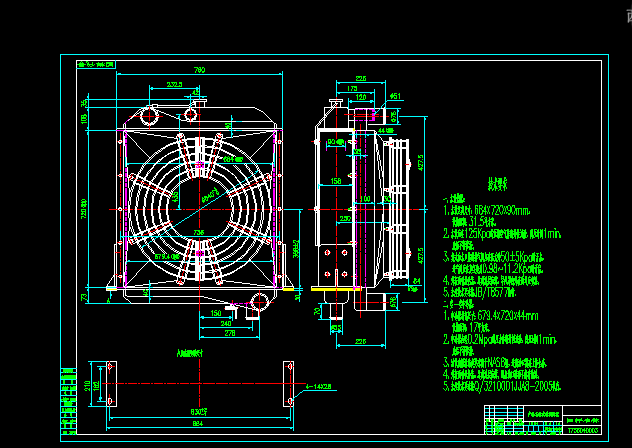The width and height of the screenshot is (632, 448).
Task: Select the 150 dimension under outlet pipe
Action: [x=216, y=313]
